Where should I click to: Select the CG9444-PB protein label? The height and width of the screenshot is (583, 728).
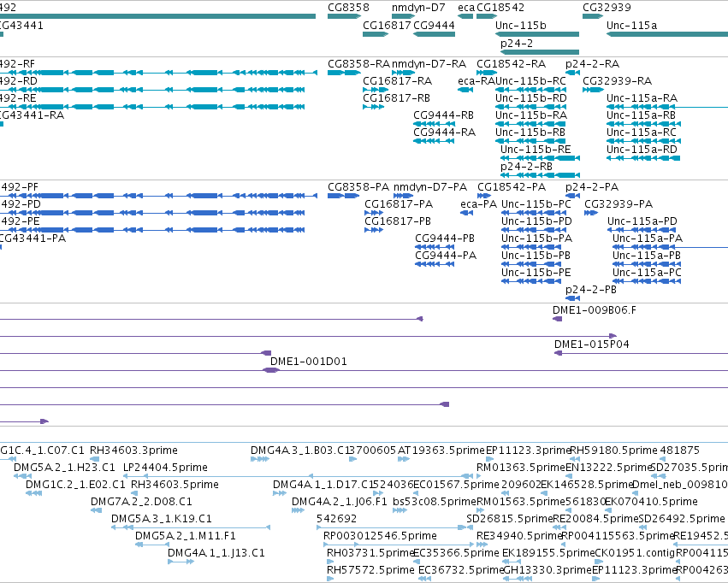[445, 238]
